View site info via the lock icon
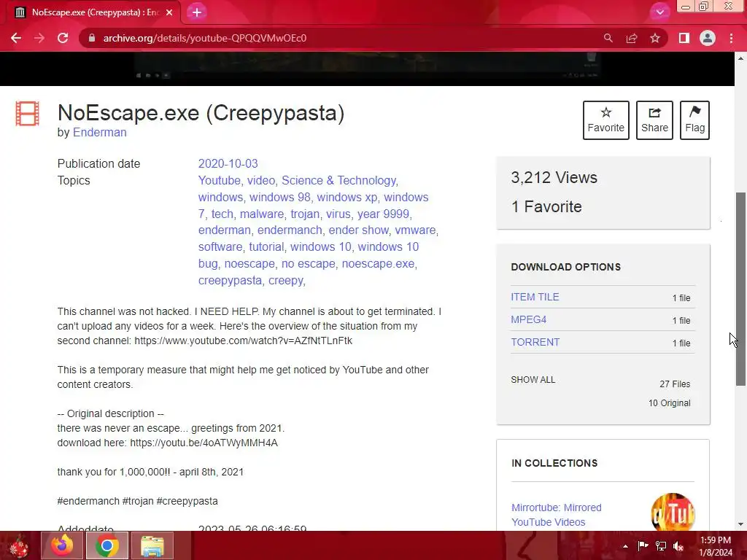This screenshot has width=747, height=560. [x=92, y=38]
